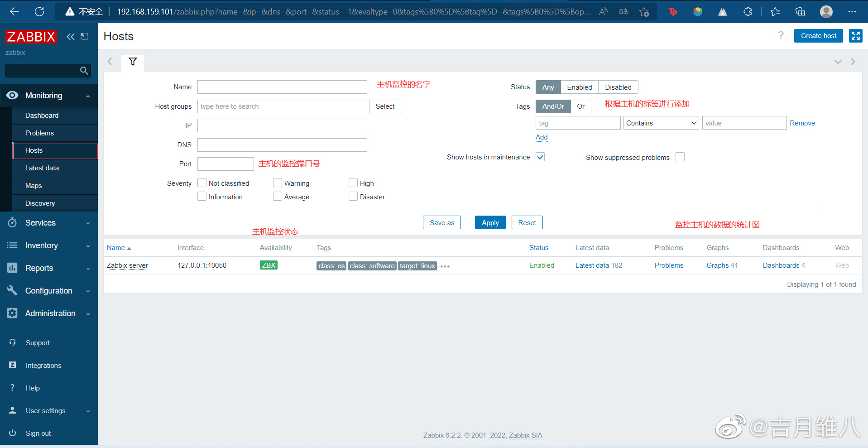Click the translate icon in address bar
Screen dimensions: 868x448
623,11
